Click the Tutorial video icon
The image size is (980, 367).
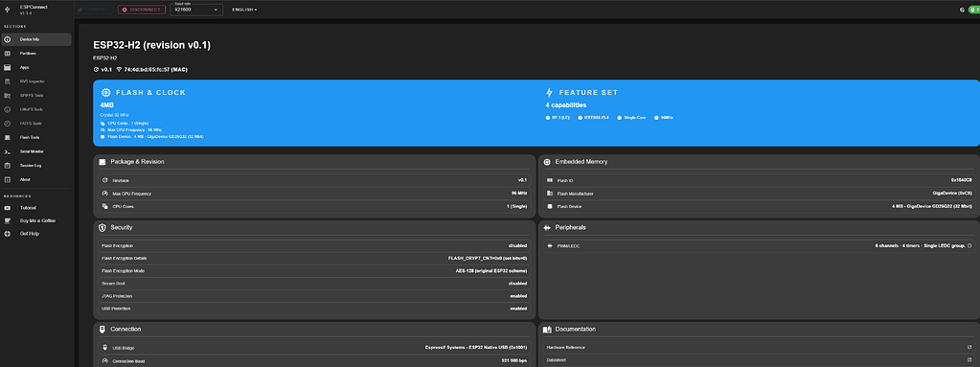(8, 208)
